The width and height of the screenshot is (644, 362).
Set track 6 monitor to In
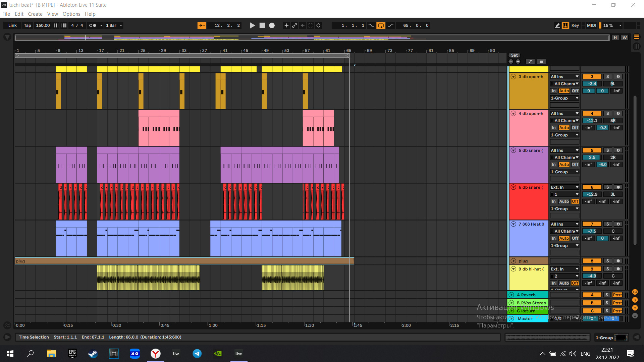(x=554, y=201)
